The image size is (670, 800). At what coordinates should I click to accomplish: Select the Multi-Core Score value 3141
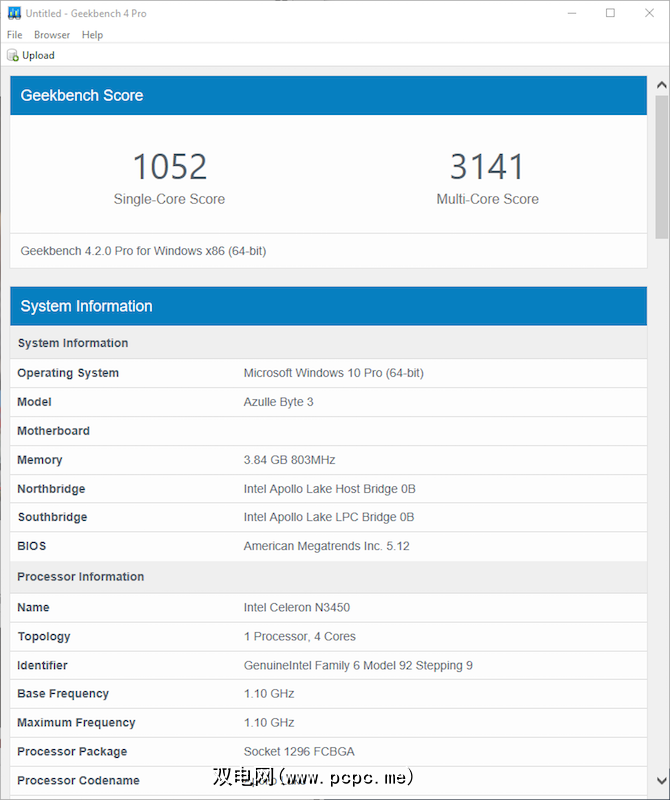(487, 166)
